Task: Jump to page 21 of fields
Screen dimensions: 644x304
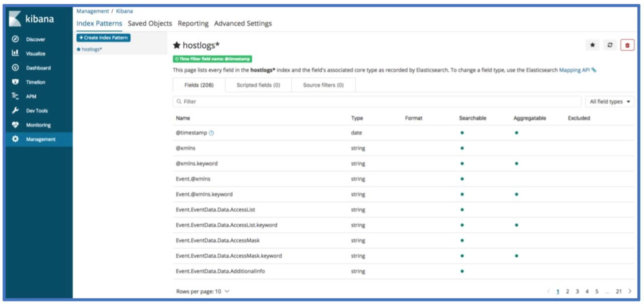Action: point(618,291)
